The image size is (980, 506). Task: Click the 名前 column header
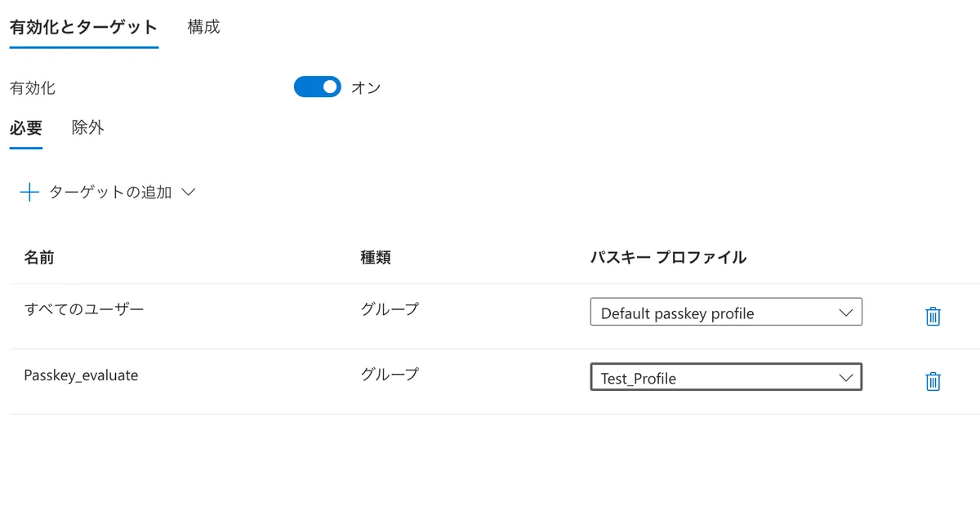39,257
